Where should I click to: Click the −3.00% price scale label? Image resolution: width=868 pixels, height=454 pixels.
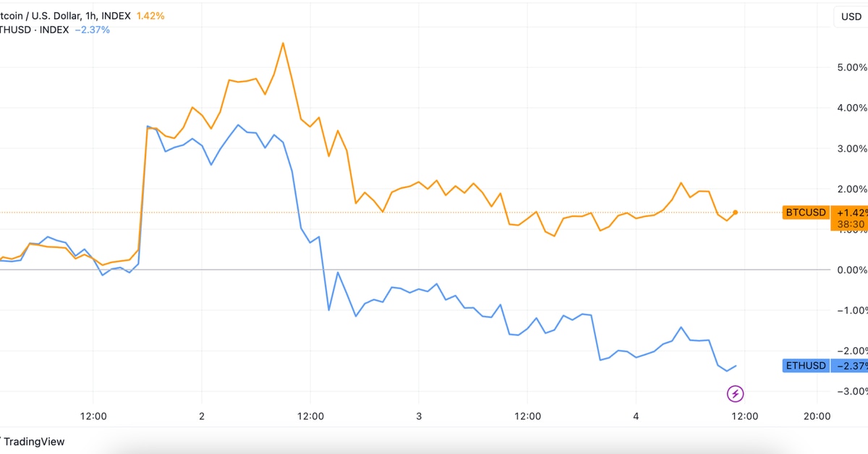click(x=849, y=391)
